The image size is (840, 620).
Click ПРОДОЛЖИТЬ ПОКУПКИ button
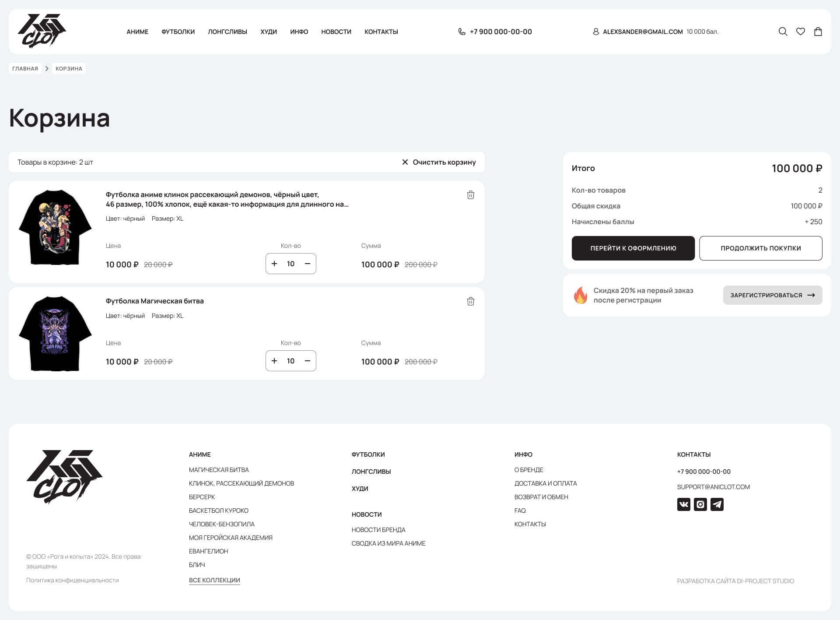pyautogui.click(x=760, y=248)
